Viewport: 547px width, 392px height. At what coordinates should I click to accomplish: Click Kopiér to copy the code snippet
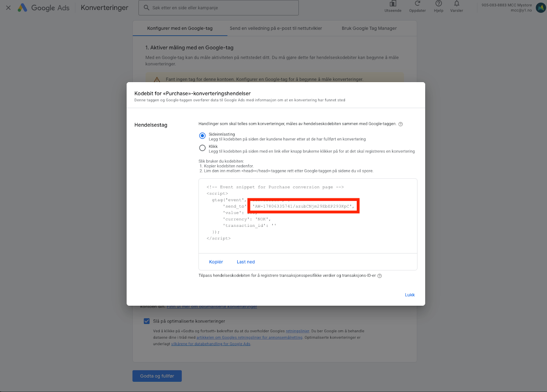tap(216, 262)
